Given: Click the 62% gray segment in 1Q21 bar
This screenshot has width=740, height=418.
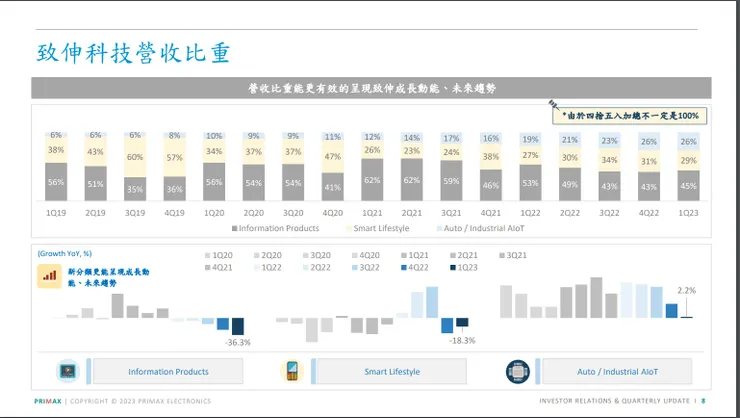Looking at the screenshot, I should pyautogui.click(x=372, y=180).
